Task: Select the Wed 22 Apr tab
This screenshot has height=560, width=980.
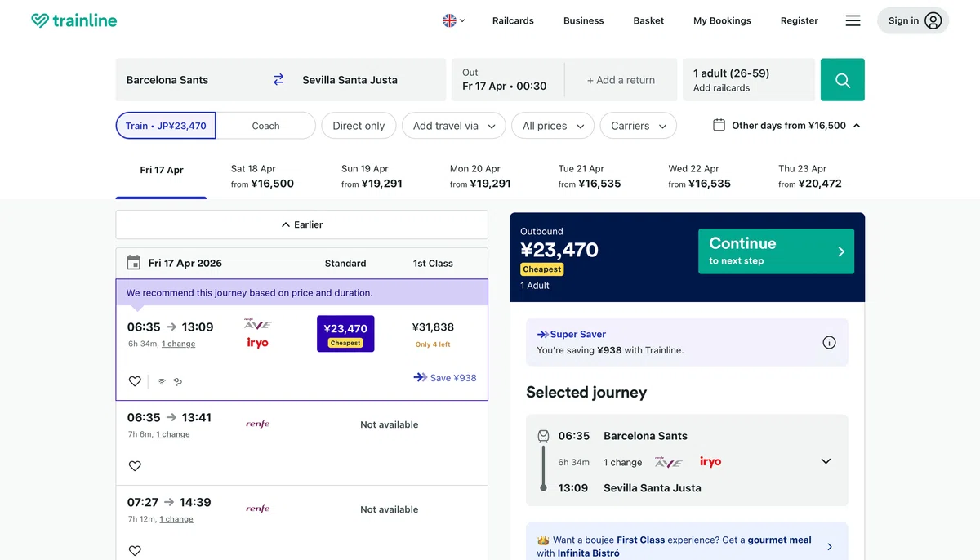Action: click(699, 176)
